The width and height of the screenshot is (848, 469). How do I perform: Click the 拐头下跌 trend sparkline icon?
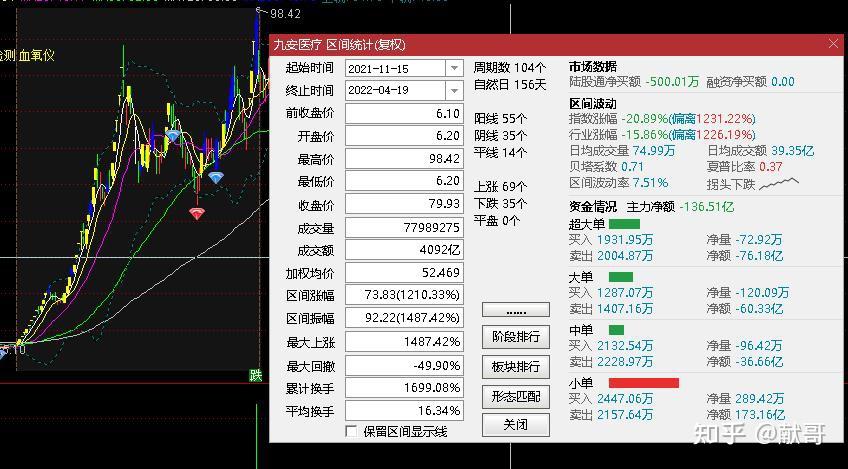779,183
